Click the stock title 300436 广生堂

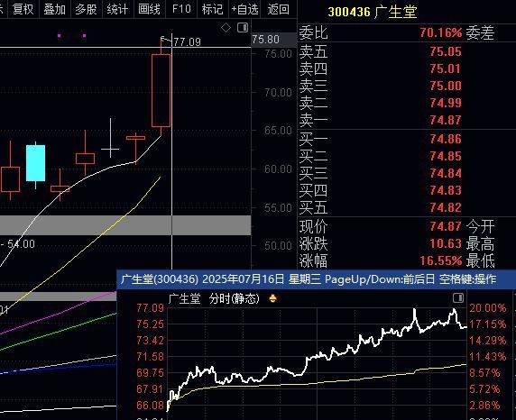[373, 12]
